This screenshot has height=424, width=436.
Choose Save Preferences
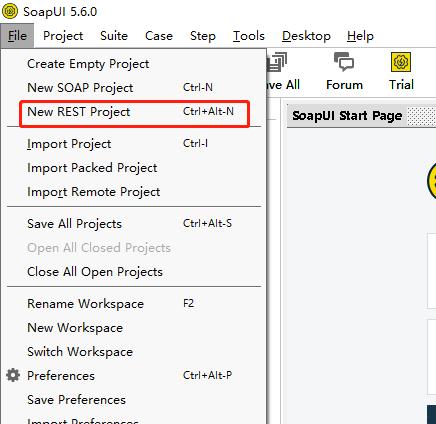(x=134, y=400)
